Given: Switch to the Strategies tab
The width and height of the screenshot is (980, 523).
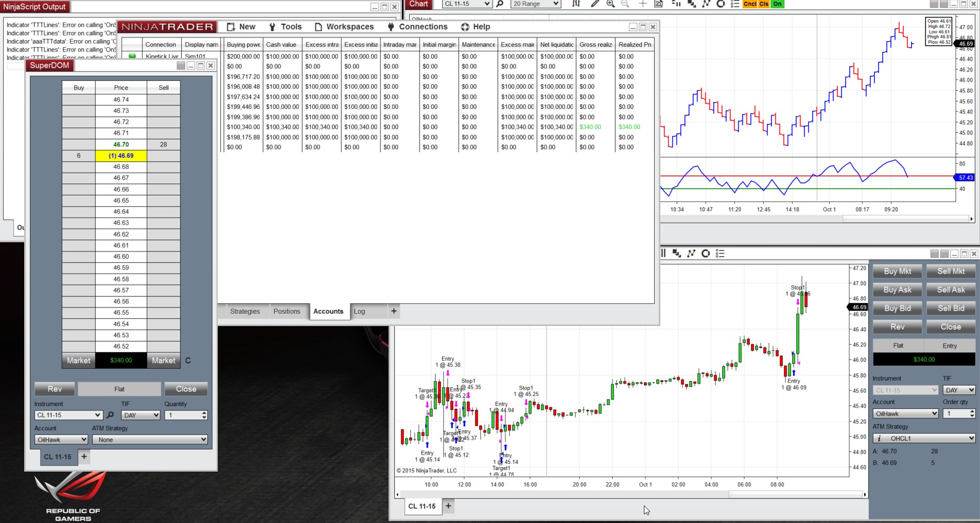Looking at the screenshot, I should click(x=245, y=311).
